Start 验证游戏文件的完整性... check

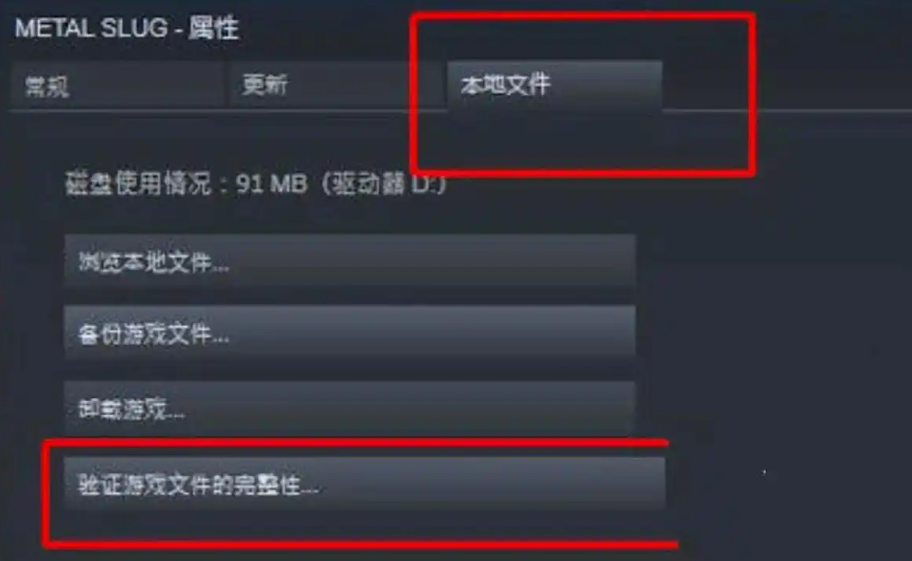364,483
